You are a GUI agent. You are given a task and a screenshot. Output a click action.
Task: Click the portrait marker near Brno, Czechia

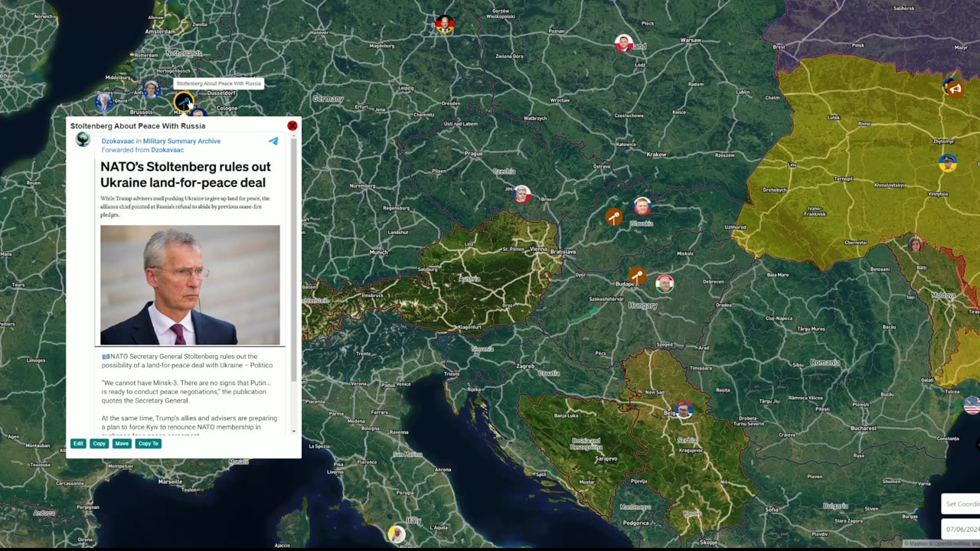(x=521, y=194)
